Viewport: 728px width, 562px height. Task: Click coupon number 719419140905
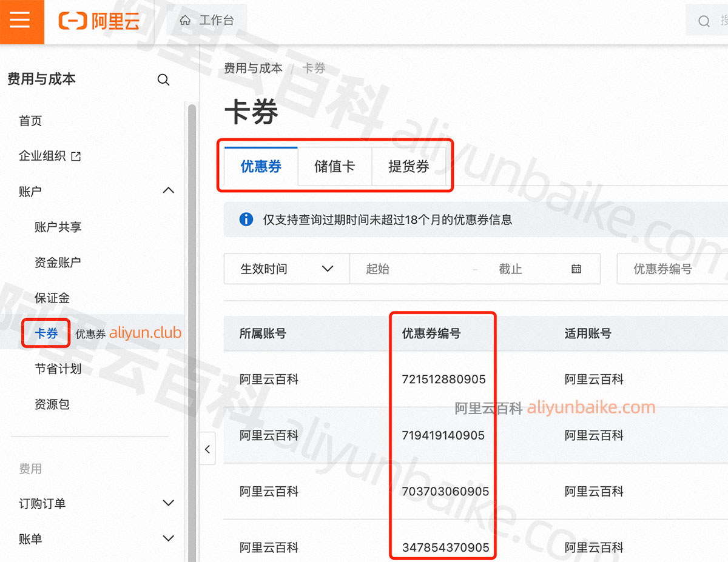click(x=443, y=435)
